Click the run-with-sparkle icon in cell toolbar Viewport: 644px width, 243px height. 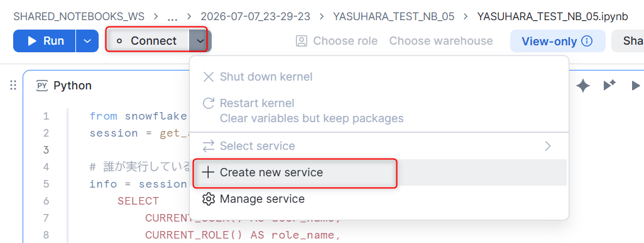[x=609, y=85]
